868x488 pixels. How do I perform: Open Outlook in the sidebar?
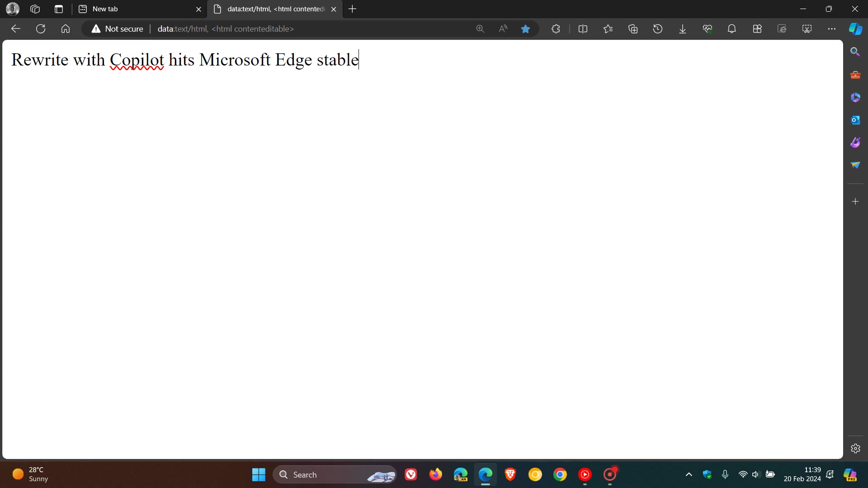(855, 120)
